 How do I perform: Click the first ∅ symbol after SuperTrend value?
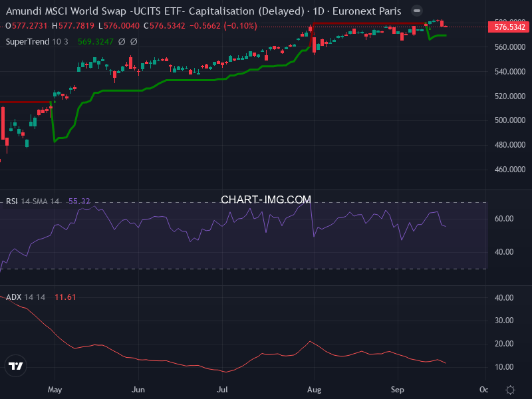tap(122, 41)
